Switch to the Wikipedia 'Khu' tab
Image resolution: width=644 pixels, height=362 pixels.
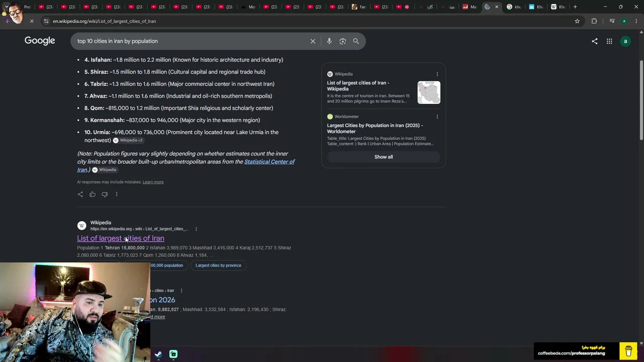[558, 7]
